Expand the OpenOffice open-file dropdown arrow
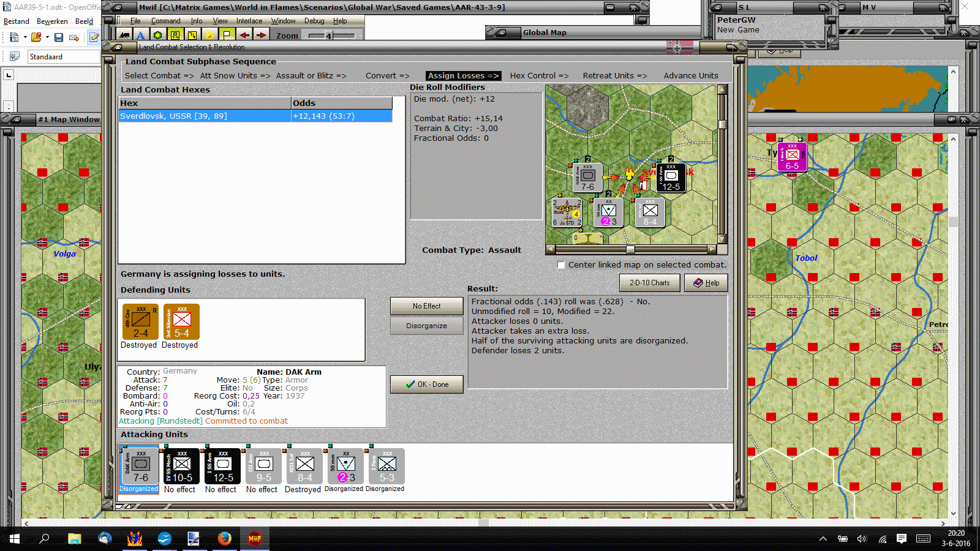 coord(47,38)
